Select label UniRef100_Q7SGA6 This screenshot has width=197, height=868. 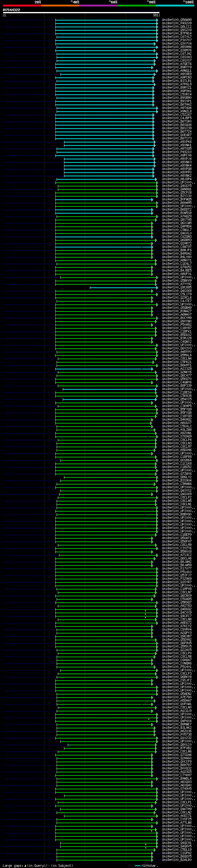point(177,755)
